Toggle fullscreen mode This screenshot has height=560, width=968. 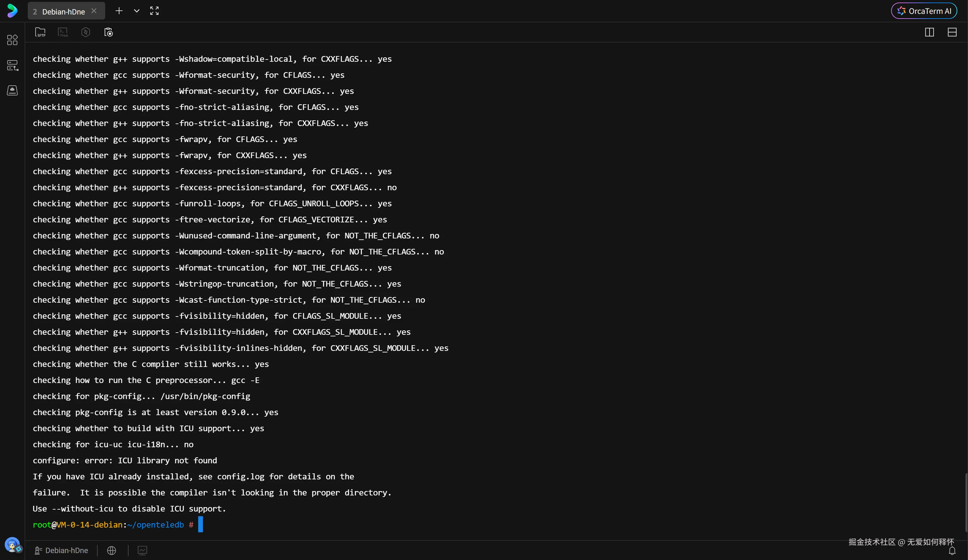(154, 11)
